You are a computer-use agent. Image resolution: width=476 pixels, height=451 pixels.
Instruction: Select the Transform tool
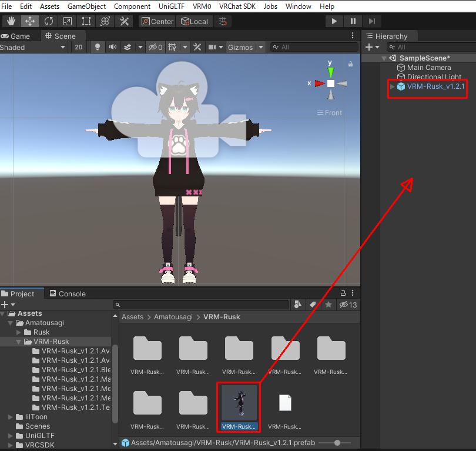[x=105, y=21]
